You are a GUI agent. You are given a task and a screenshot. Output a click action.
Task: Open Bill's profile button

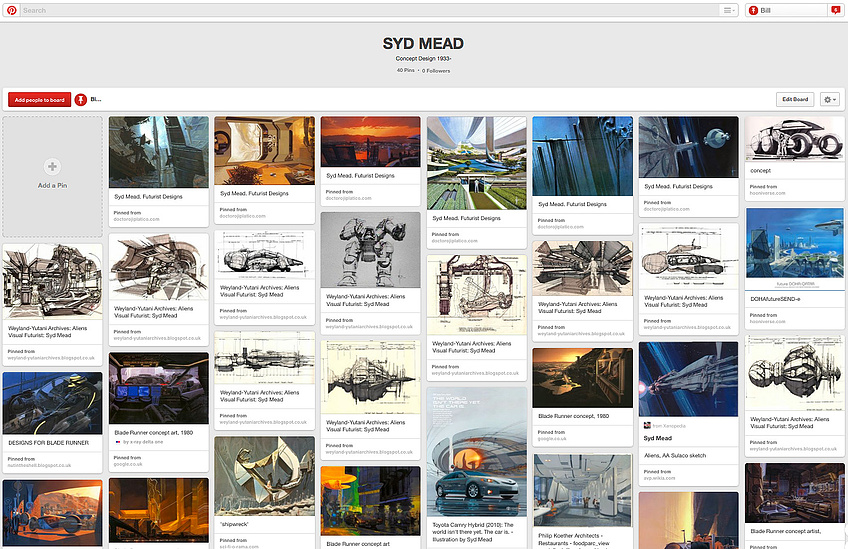point(787,10)
